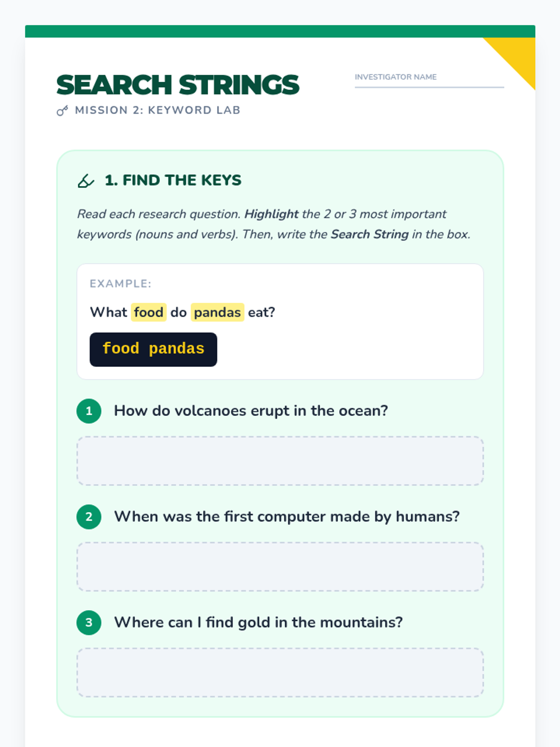Viewport: 560px width, 747px height.
Task: Click the key icon beside Mission 2
Action: pyautogui.click(x=62, y=111)
